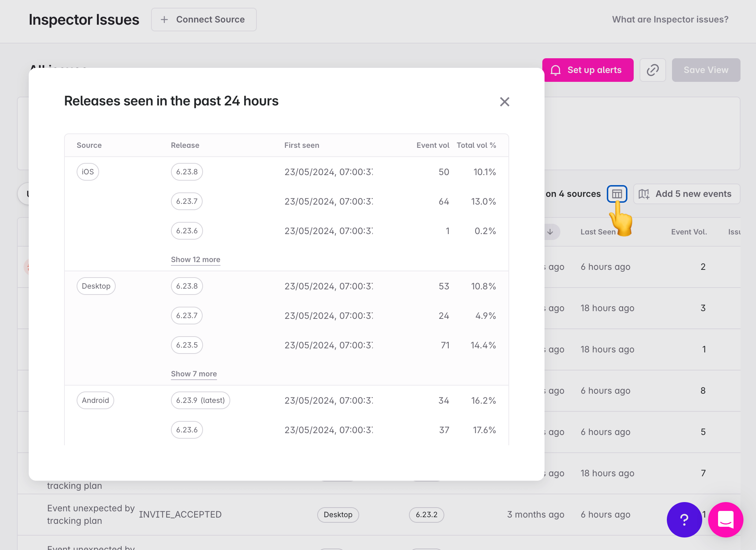Click Connect Source

(x=204, y=20)
